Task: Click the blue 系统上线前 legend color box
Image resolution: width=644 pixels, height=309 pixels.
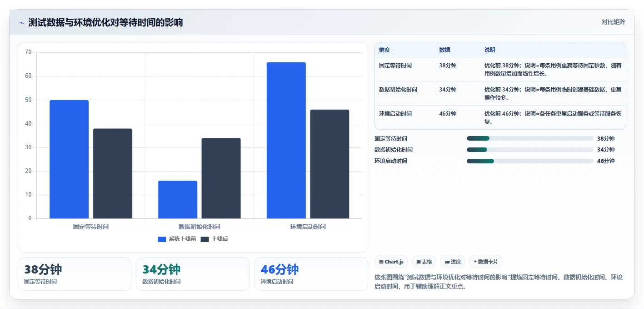Action: point(162,239)
